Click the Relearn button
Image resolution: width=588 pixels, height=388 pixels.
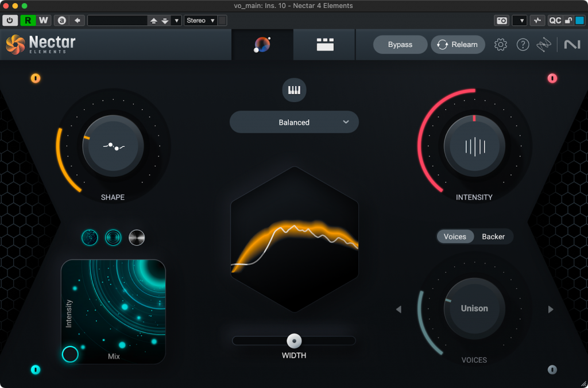[x=458, y=45]
